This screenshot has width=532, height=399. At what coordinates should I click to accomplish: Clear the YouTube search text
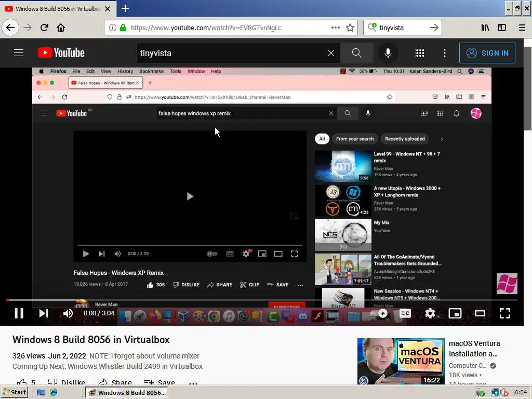click(331, 53)
